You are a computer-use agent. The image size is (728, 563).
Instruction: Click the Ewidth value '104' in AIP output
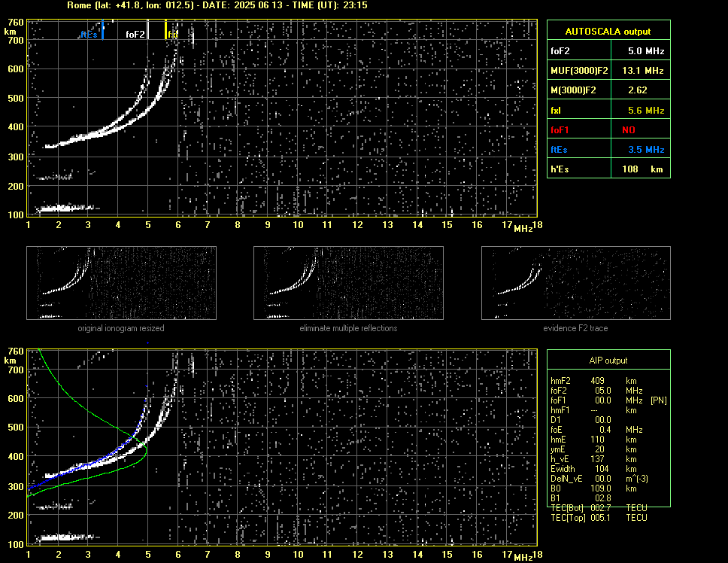point(602,469)
